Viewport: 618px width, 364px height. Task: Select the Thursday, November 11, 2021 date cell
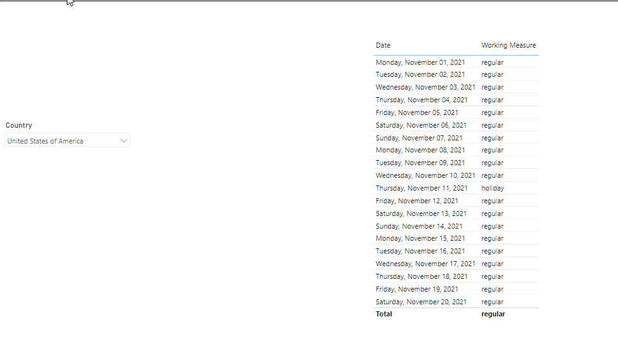[x=422, y=188]
